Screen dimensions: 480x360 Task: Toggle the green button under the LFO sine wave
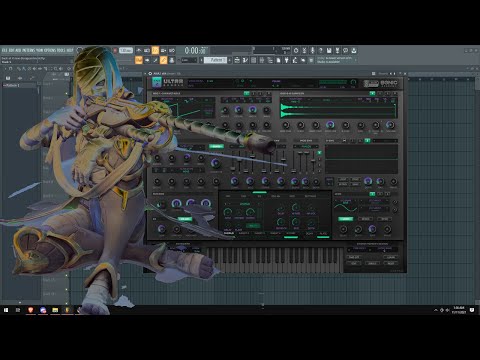click(345, 219)
